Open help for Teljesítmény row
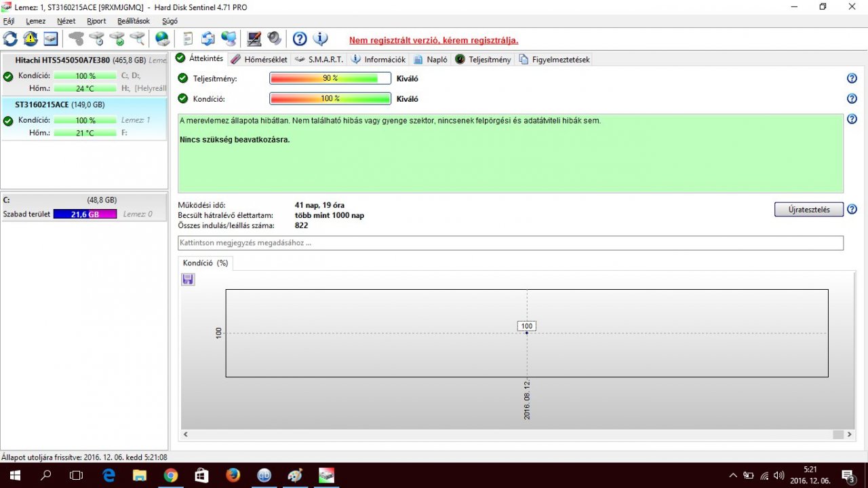This screenshot has height=488, width=868. [852, 79]
